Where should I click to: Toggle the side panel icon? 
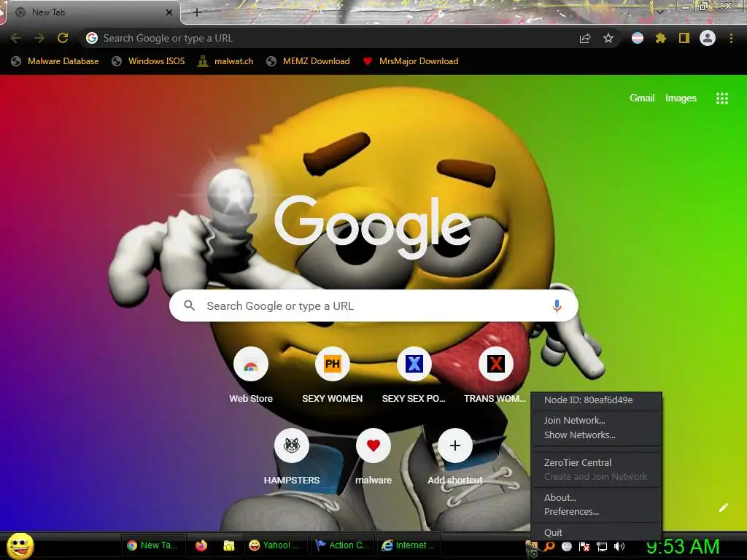pos(684,38)
